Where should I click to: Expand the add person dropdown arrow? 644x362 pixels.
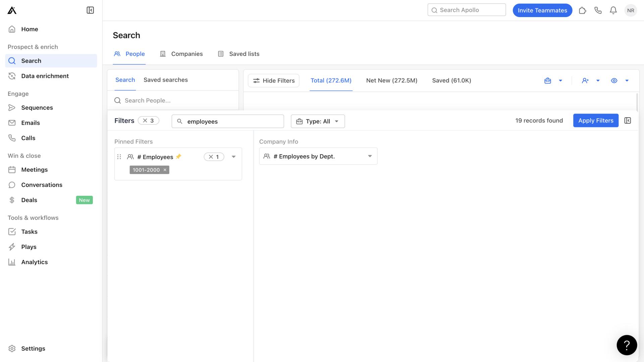point(598,80)
